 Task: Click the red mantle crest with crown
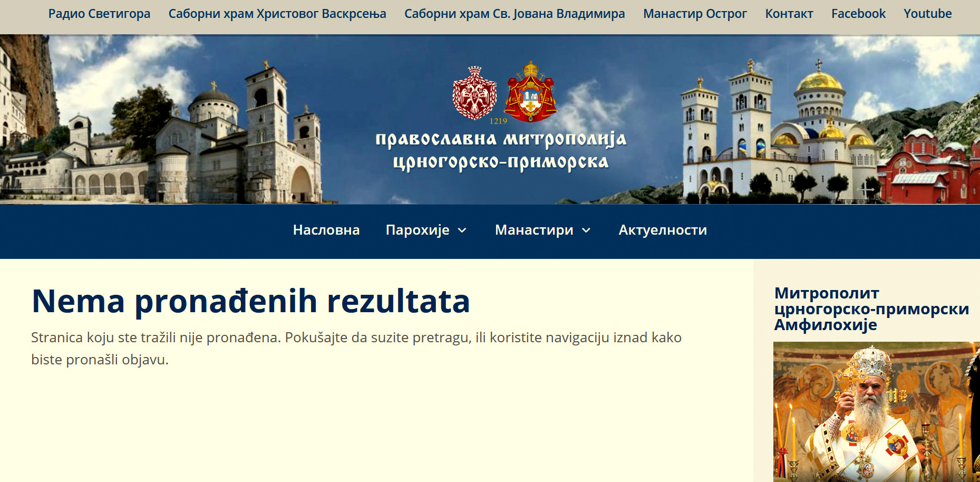[x=530, y=91]
